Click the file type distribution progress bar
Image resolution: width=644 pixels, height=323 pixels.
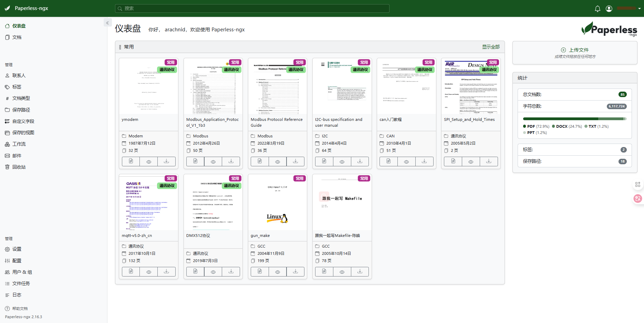(574, 119)
